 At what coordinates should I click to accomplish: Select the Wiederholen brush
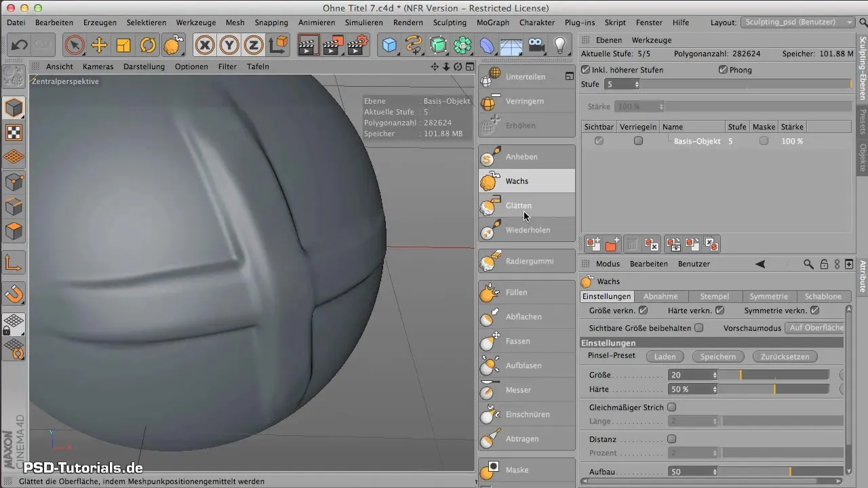pos(526,230)
